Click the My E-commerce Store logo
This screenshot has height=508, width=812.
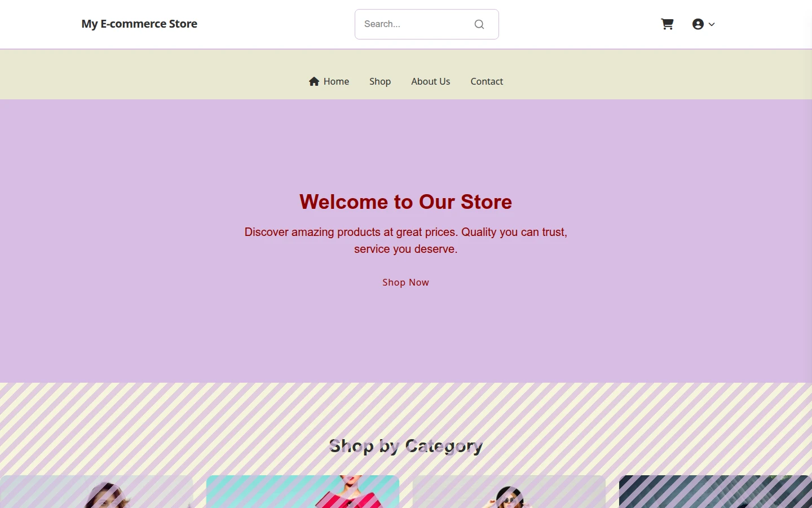pos(139,24)
